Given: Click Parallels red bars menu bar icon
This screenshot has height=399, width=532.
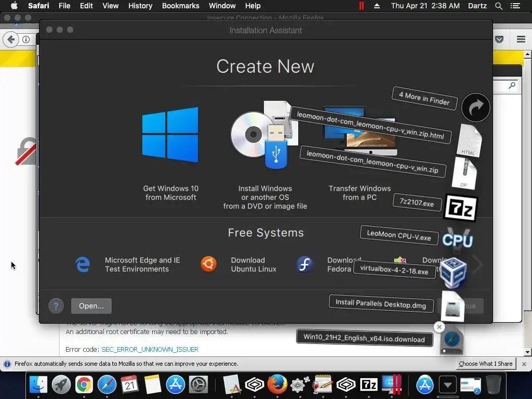Looking at the screenshot, I should point(362,6).
